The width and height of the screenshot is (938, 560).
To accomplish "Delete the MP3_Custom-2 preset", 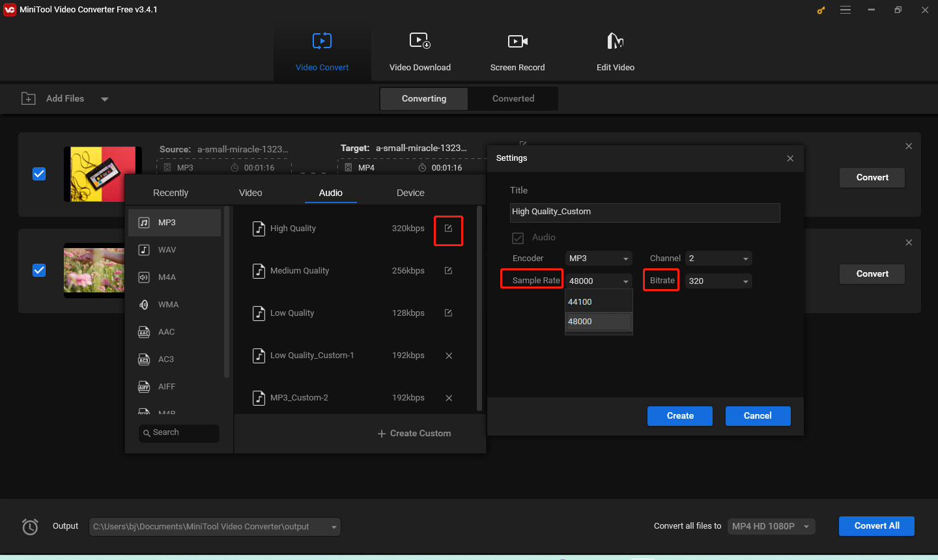I will click(449, 398).
